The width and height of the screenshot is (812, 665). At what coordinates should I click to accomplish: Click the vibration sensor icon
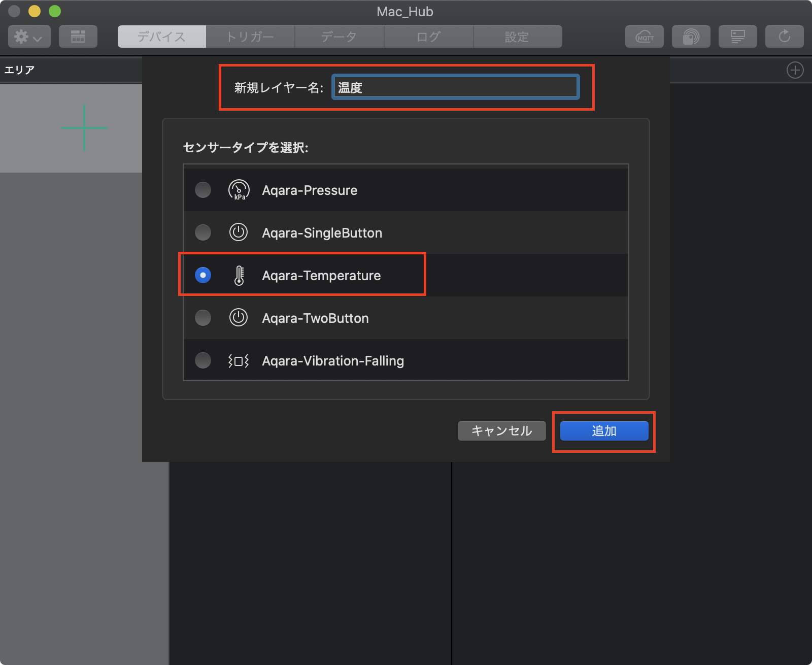click(239, 360)
